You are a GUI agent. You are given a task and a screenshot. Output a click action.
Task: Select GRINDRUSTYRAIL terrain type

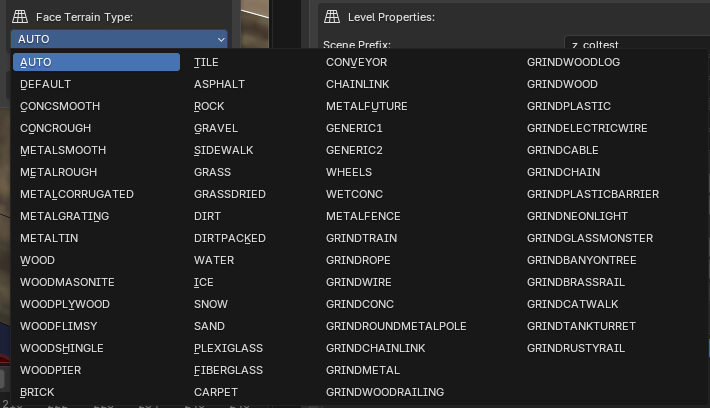(x=575, y=348)
